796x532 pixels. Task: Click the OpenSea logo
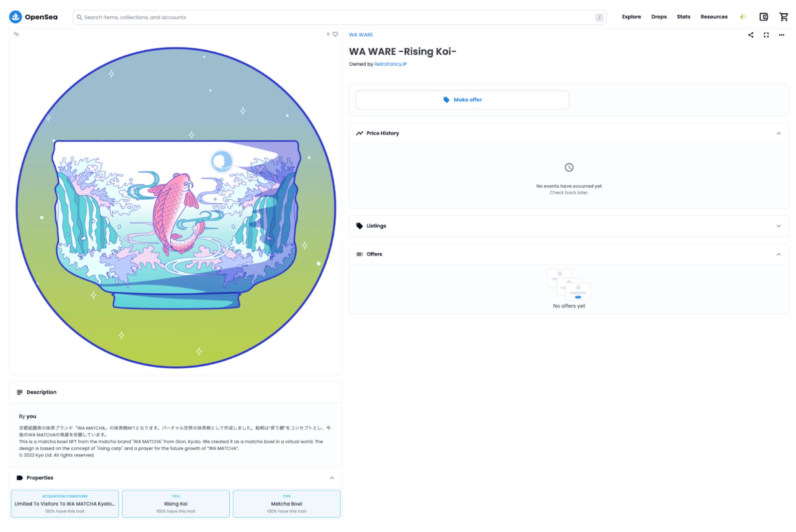tap(33, 17)
